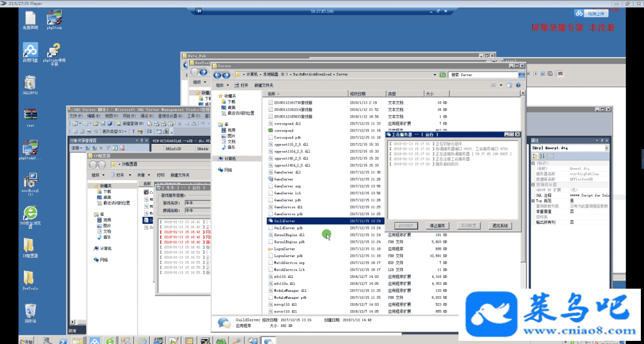
Task: Open the DevTools folder on desktop
Action: [30, 279]
